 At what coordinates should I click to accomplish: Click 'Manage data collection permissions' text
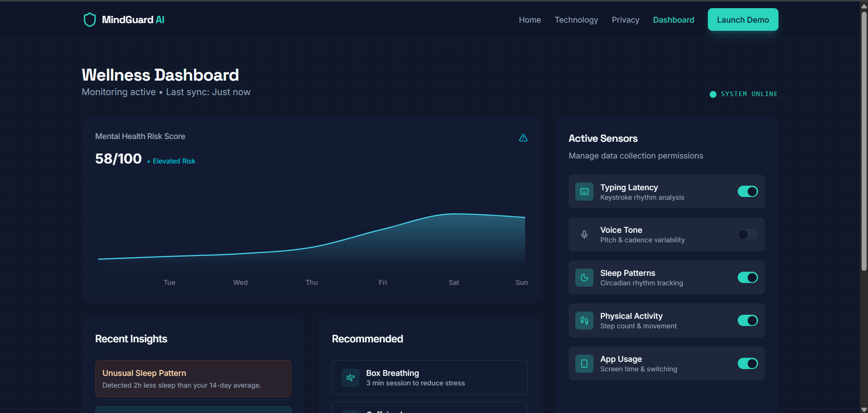(x=636, y=156)
